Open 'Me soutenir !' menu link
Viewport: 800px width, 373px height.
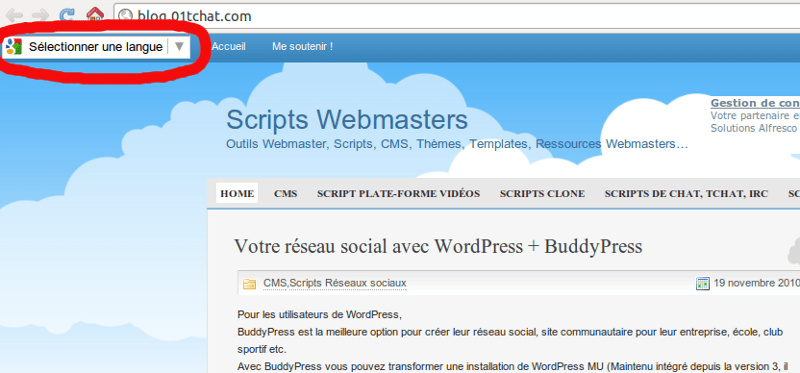tap(303, 46)
